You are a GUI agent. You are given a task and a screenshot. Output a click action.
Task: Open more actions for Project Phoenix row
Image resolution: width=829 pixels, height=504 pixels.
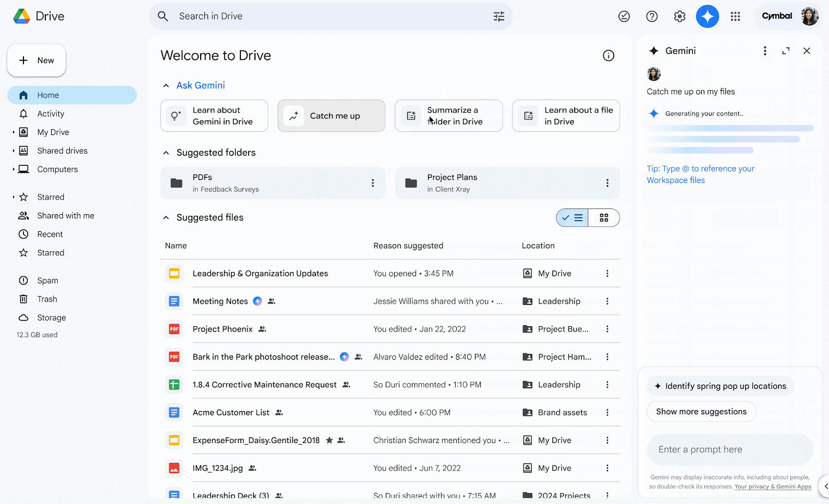pyautogui.click(x=607, y=329)
